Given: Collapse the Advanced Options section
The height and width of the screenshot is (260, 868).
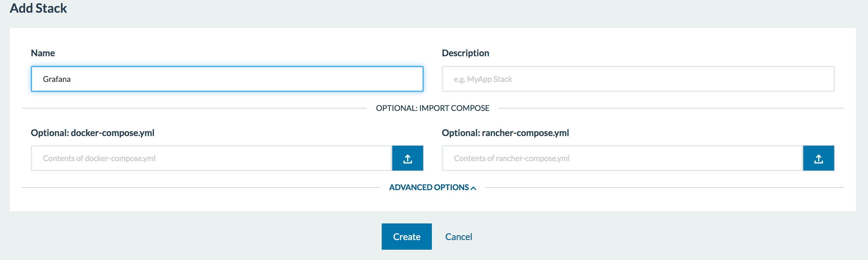Looking at the screenshot, I should coord(433,187).
